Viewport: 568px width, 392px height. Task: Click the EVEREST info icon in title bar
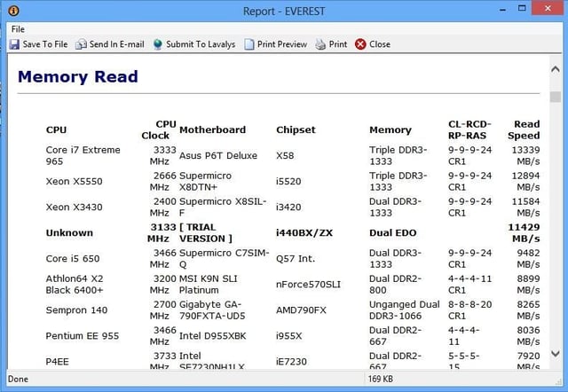tap(13, 11)
